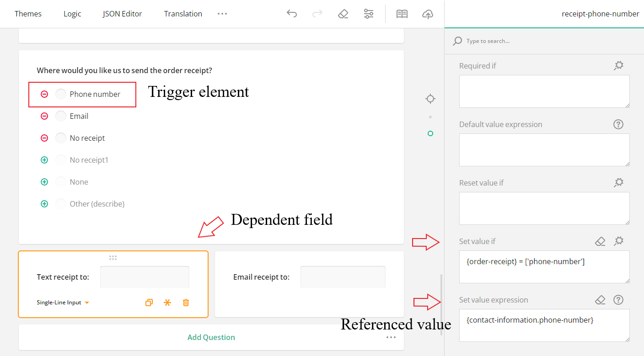Remove the No receipt choice with minus button
This screenshot has width=644, height=356.
pos(44,138)
